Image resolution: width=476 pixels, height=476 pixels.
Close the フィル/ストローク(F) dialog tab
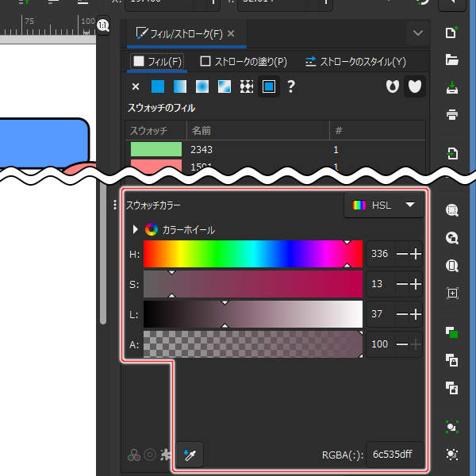(x=231, y=33)
